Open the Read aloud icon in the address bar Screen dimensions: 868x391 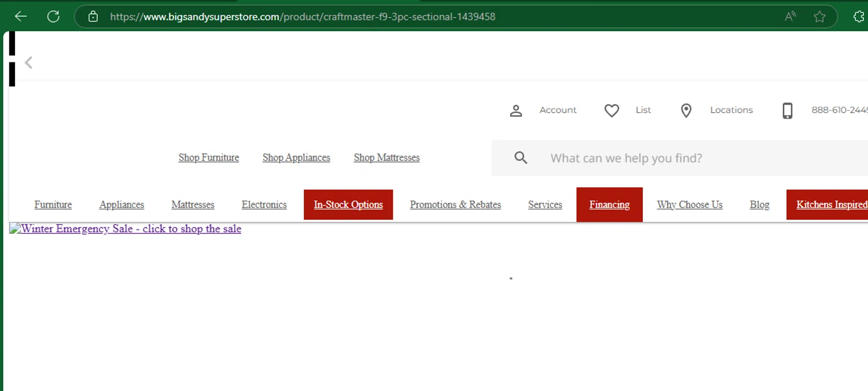point(790,17)
